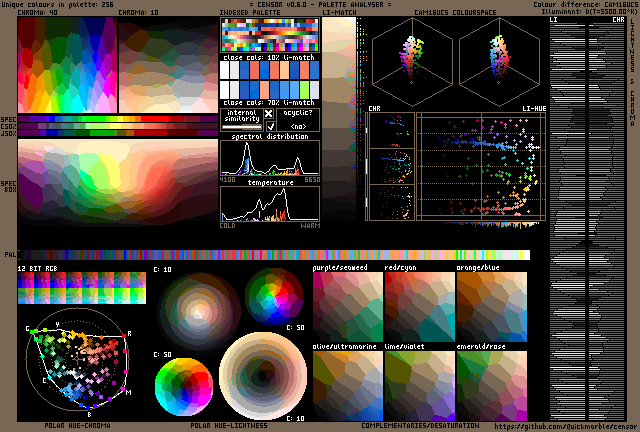Click the CS0% colour bar

[118, 126]
